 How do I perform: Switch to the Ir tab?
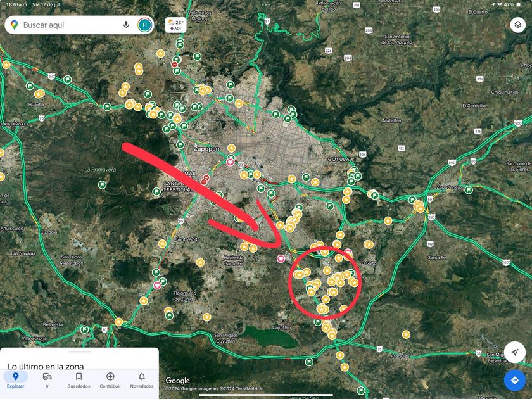47,381
